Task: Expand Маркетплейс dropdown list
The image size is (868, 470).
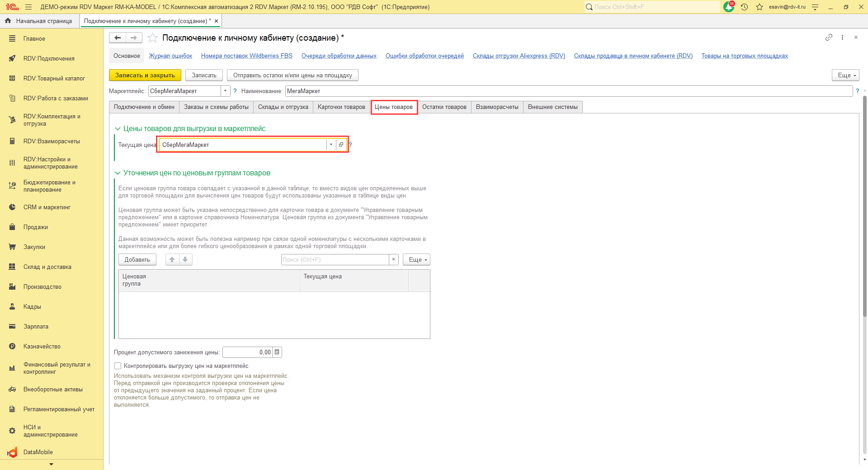Action: click(225, 91)
